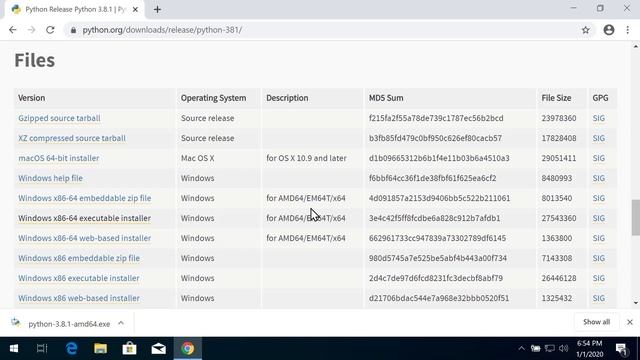
Task: Click the Files heading
Action: (x=35, y=60)
